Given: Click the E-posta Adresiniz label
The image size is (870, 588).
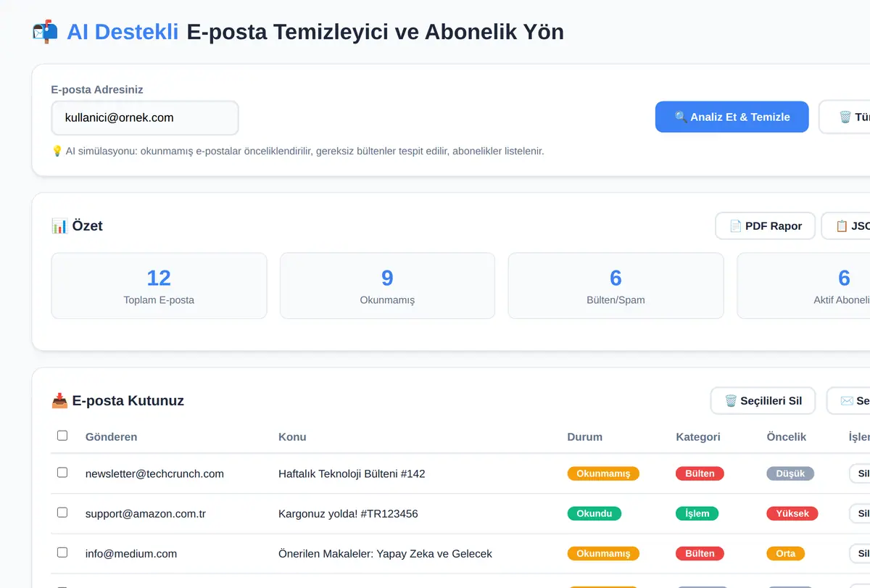Looking at the screenshot, I should (97, 89).
